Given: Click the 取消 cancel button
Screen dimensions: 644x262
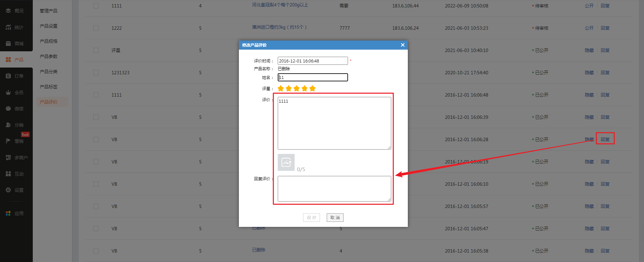Looking at the screenshot, I should [335, 218].
